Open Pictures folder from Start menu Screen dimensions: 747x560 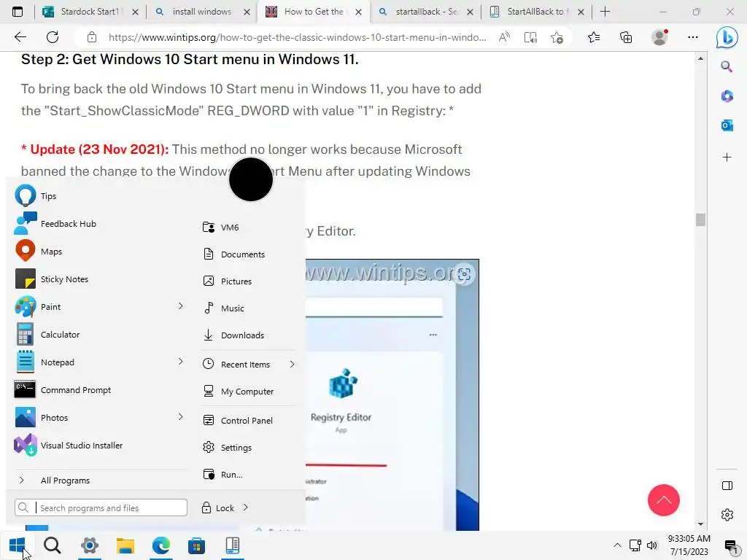click(249, 281)
